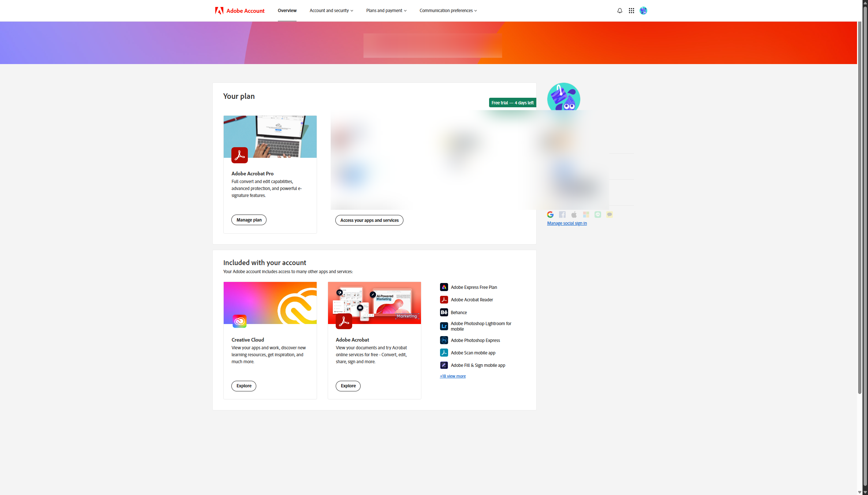Click the Apple social sign-in icon
The image size is (868, 495).
[x=574, y=215]
